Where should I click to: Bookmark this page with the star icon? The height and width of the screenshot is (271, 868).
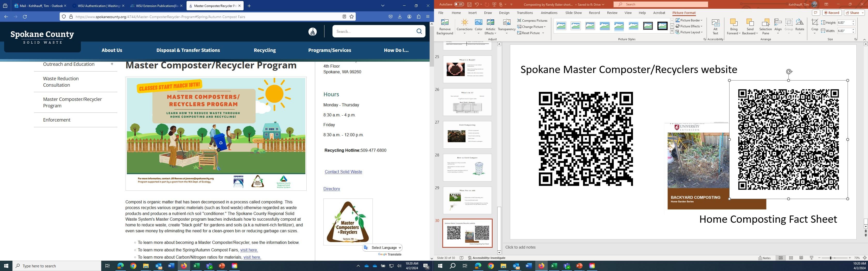click(351, 17)
